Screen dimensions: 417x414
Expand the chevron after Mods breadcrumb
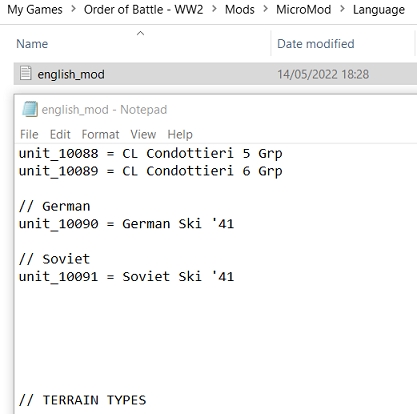pos(266,9)
